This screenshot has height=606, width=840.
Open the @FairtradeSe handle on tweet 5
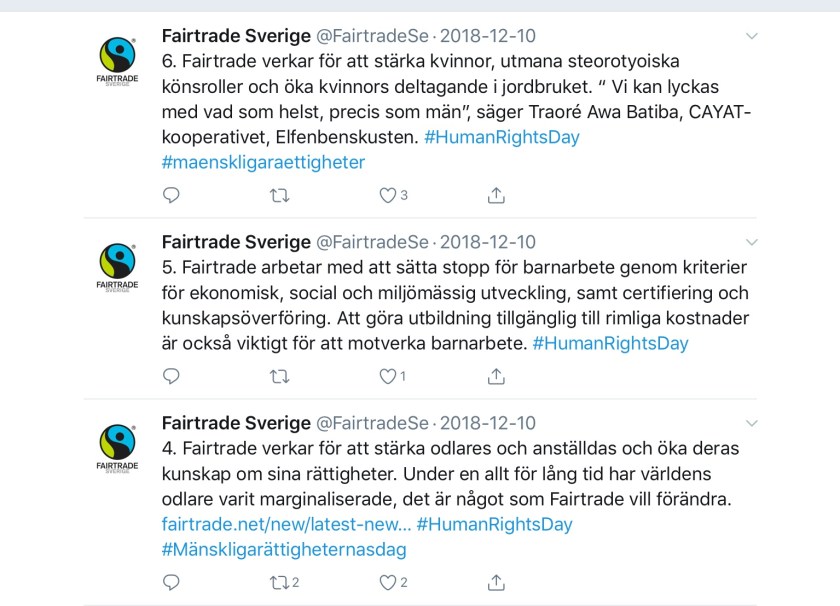point(372,242)
